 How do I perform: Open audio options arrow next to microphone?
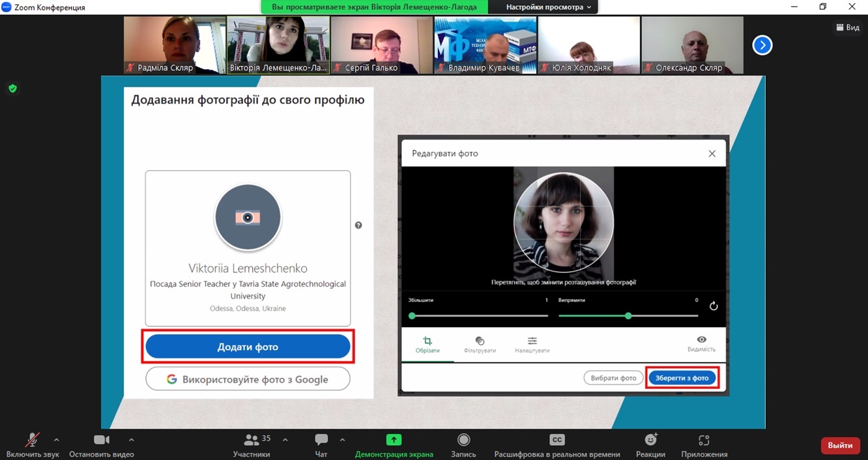(56, 439)
